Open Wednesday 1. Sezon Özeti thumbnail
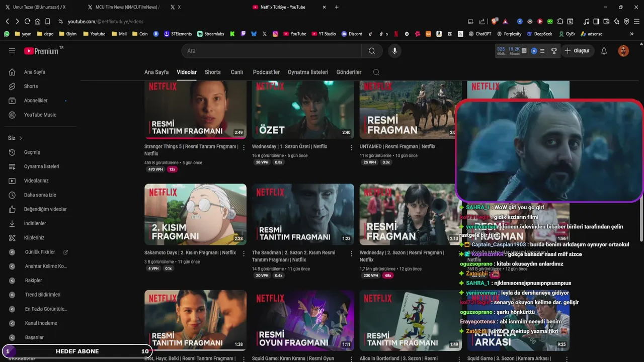 [x=303, y=110]
